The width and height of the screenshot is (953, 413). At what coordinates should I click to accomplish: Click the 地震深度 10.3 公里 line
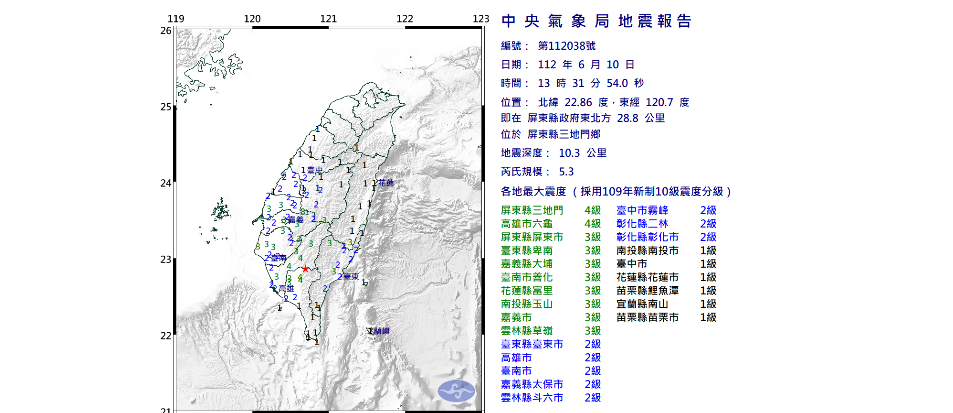[x=554, y=154]
